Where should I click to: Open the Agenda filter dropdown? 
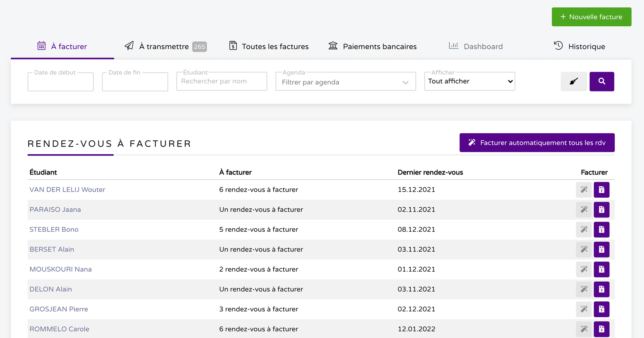pos(346,82)
